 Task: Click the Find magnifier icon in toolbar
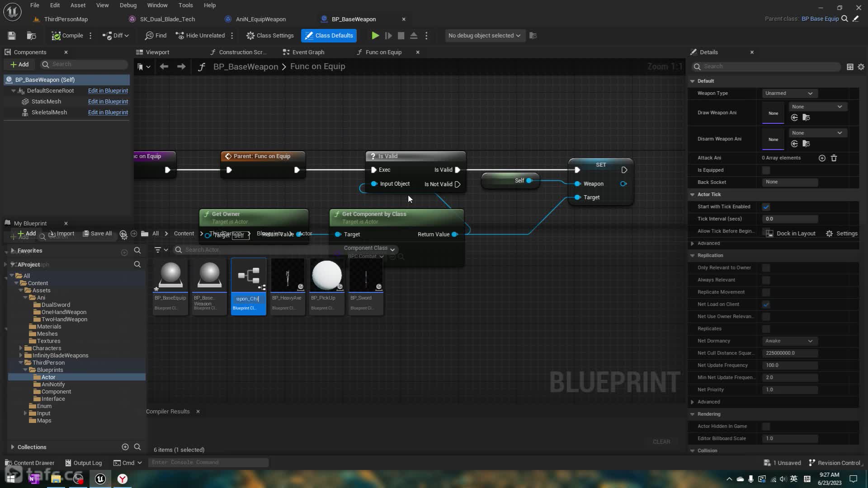click(x=149, y=36)
